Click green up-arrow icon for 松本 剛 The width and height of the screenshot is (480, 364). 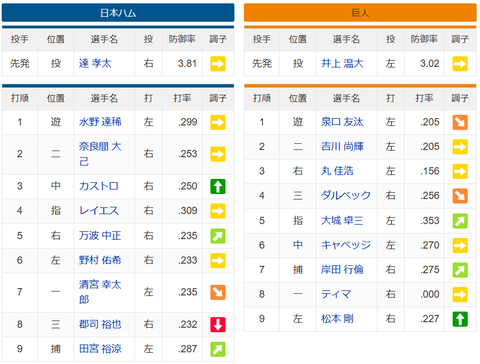click(460, 319)
